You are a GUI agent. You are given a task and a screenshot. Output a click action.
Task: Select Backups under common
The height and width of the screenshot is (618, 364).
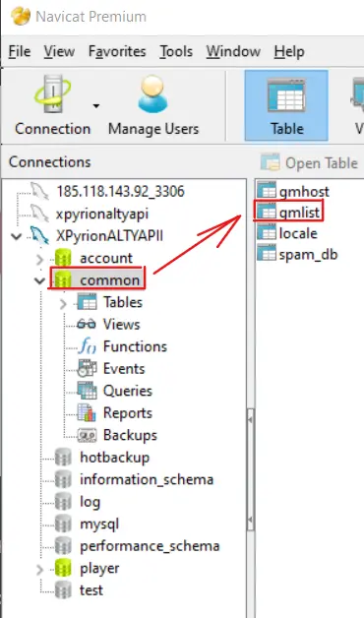pyautogui.click(x=130, y=435)
